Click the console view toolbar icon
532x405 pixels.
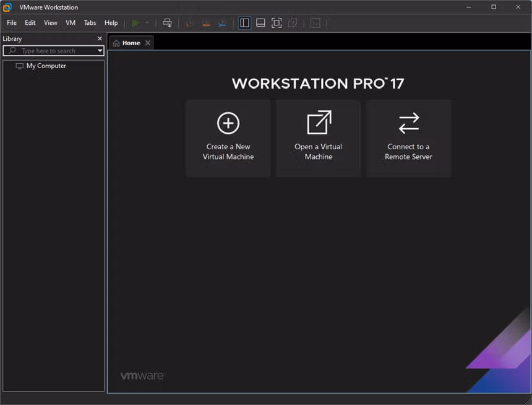(x=315, y=23)
